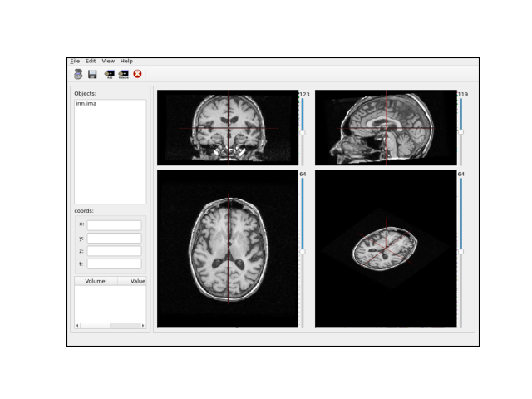The image size is (532, 399).
Task: Open the File menu
Action: pyautogui.click(x=75, y=61)
